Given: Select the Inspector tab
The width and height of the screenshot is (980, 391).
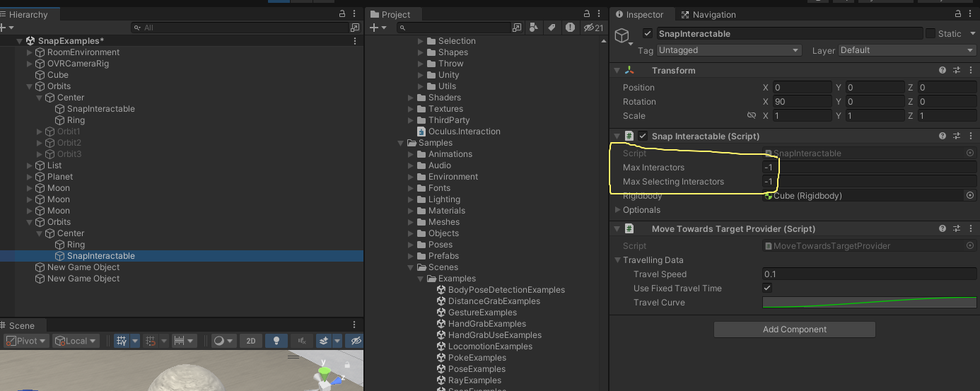Looking at the screenshot, I should click(639, 14).
